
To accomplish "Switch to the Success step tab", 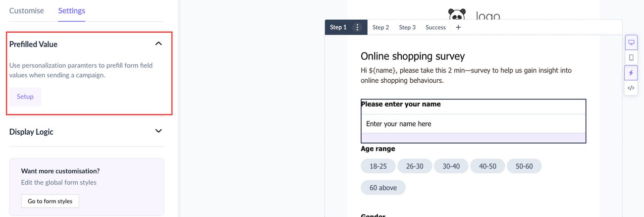I will click(x=435, y=27).
